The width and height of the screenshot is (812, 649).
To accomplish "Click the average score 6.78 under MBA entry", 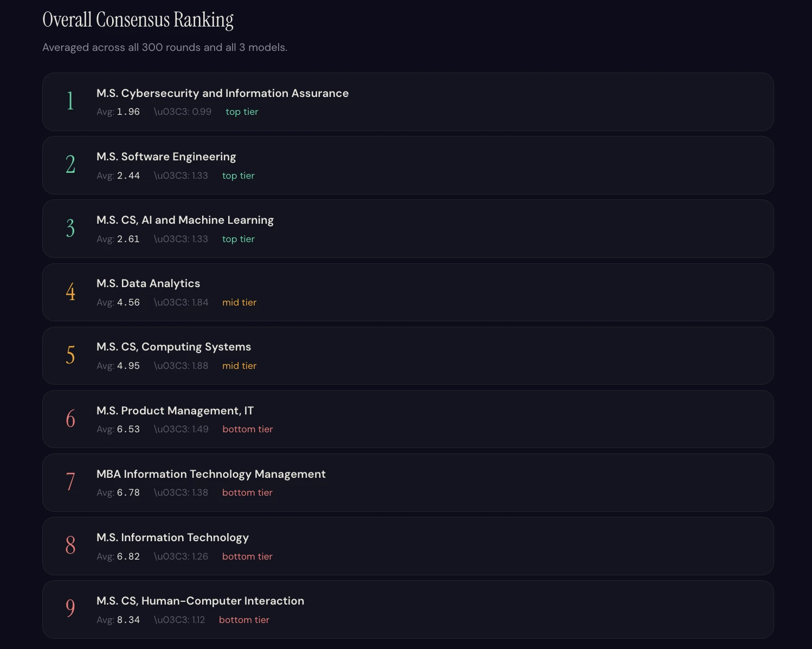I will point(128,492).
